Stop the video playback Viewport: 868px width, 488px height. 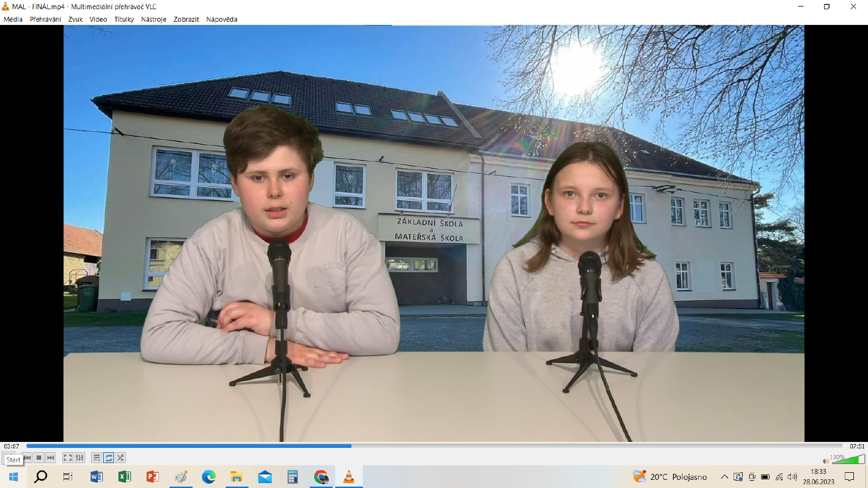[39, 458]
